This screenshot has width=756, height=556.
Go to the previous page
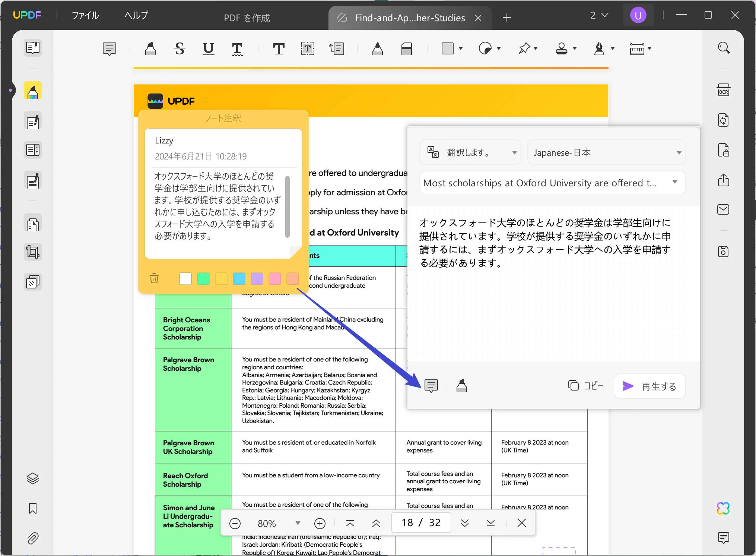coord(376,523)
